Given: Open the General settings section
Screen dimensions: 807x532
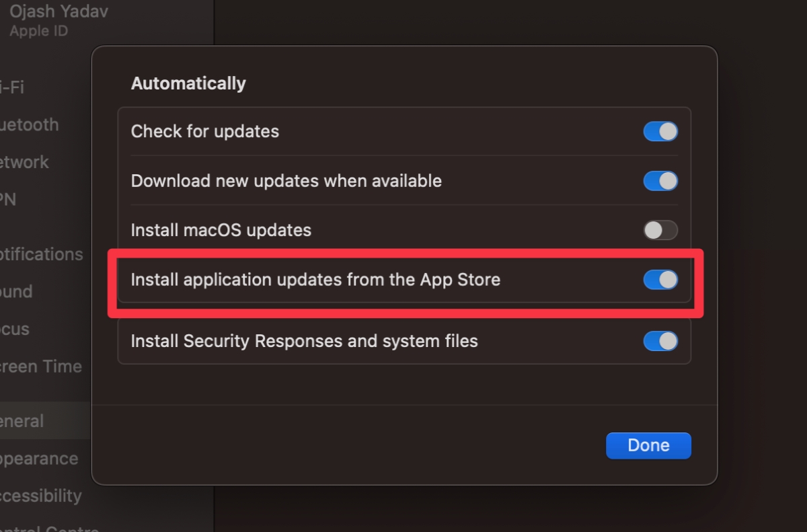Looking at the screenshot, I should [x=22, y=420].
